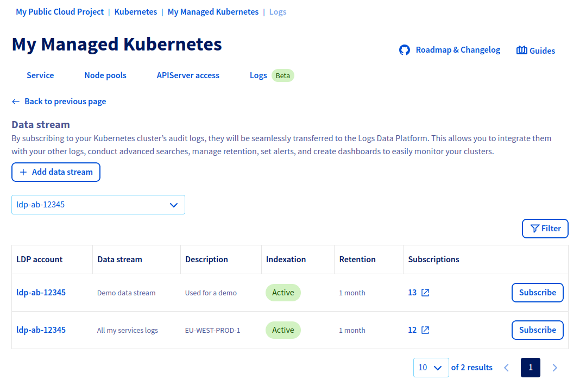
Task: Open the Kubernetes breadcrumb link
Action: click(135, 11)
